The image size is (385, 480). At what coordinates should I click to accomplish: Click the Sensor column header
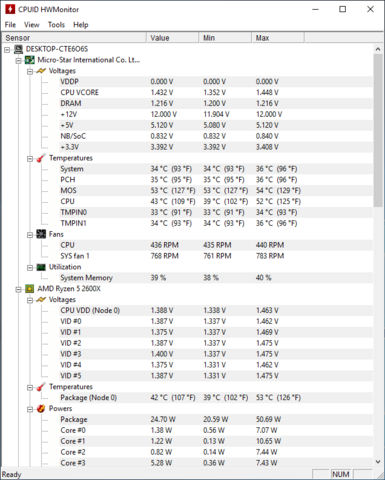pyautogui.click(x=74, y=38)
